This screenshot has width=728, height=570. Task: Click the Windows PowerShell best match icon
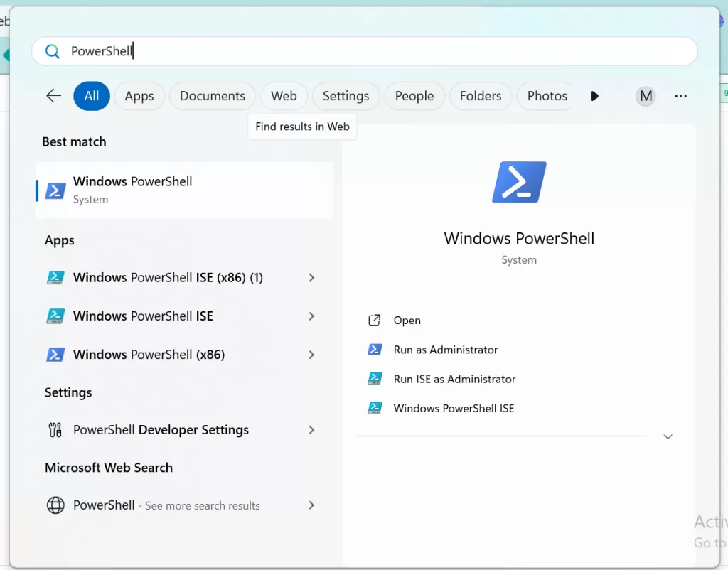click(55, 190)
